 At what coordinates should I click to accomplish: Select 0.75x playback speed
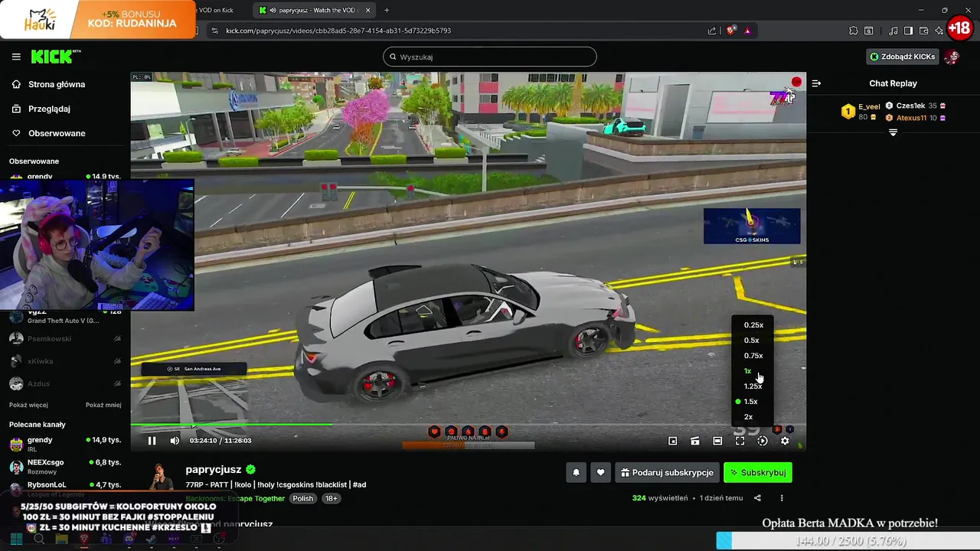pyautogui.click(x=753, y=356)
